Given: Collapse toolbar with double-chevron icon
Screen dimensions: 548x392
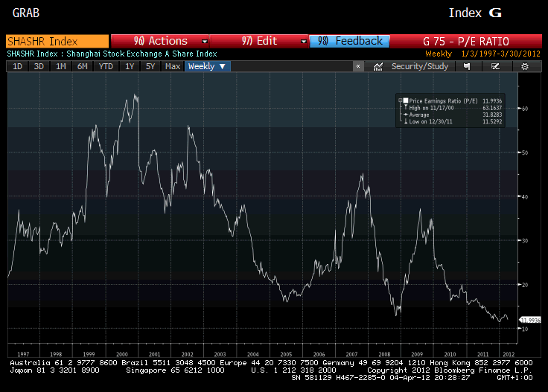Looking at the screenshot, I should click(x=358, y=66).
